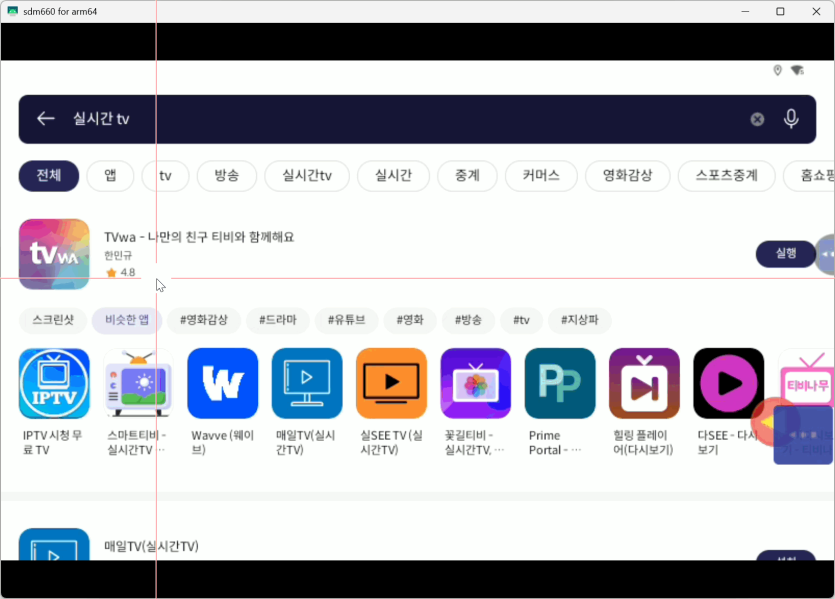
Task: Filter results by 실시간 chip
Action: (x=394, y=176)
